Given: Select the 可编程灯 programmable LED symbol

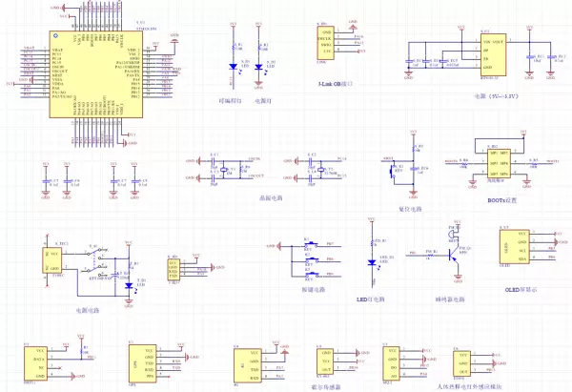Looking at the screenshot, I should 234,68.
